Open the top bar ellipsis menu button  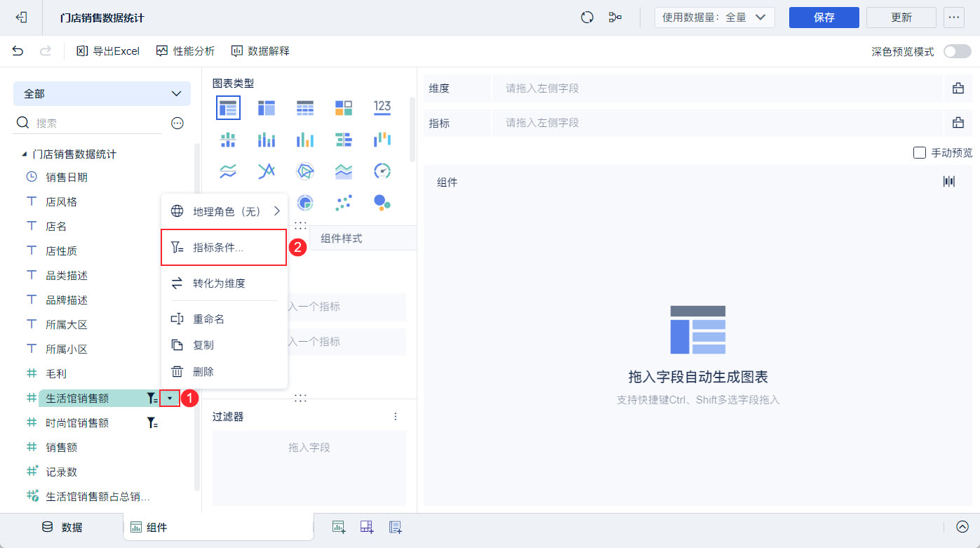point(954,18)
